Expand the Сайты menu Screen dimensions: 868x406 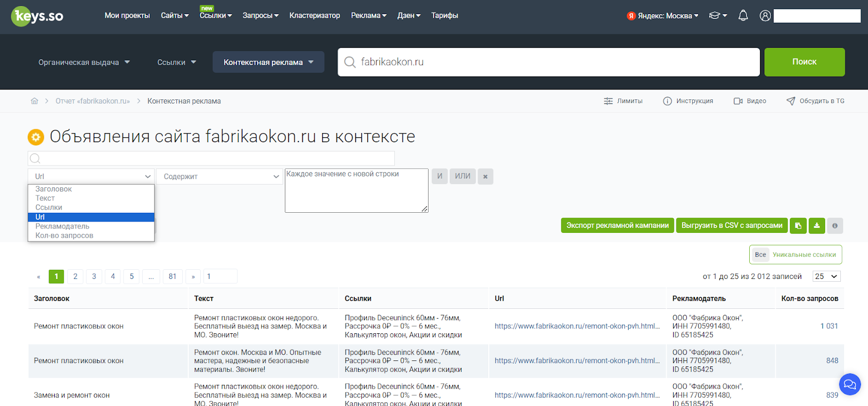[175, 16]
